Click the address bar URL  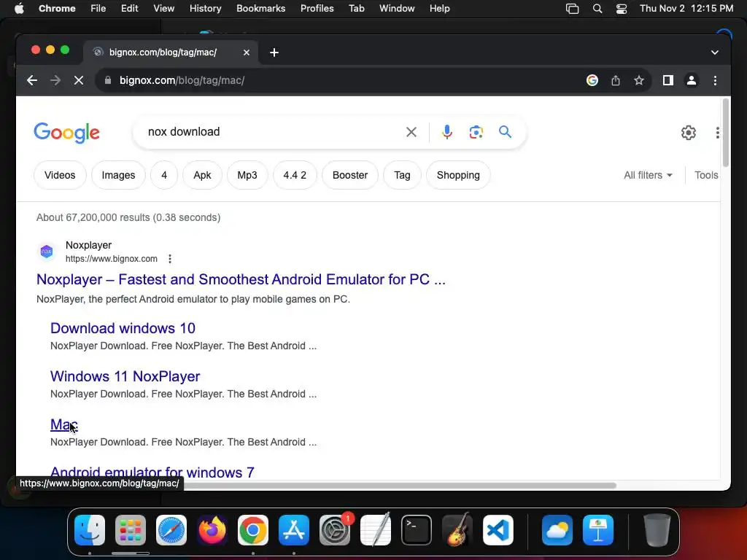pyautogui.click(x=182, y=80)
